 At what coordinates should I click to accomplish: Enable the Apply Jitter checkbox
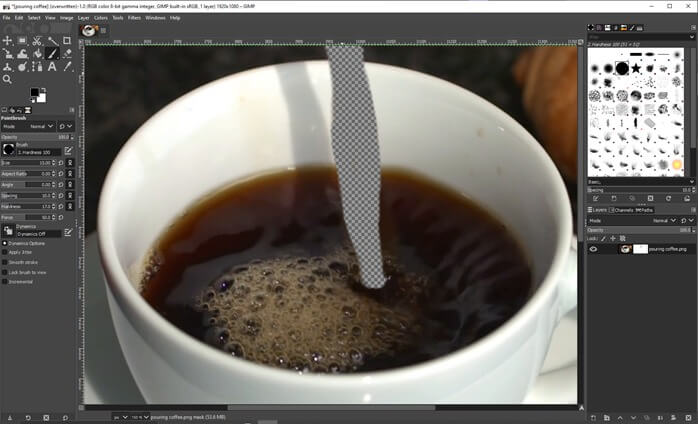pyautogui.click(x=4, y=253)
